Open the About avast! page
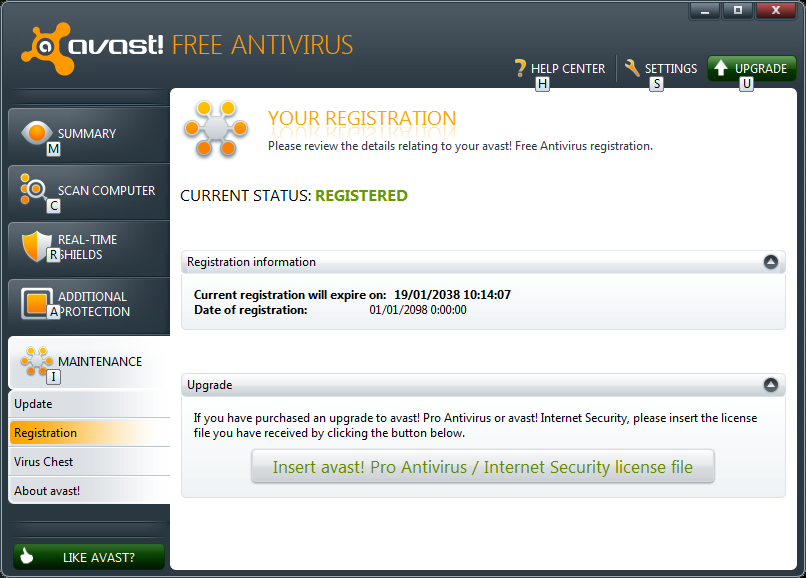Screen dimensions: 806x578 (x=88, y=491)
